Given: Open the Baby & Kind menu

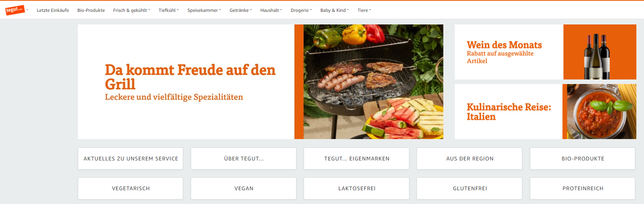Looking at the screenshot, I should [335, 10].
